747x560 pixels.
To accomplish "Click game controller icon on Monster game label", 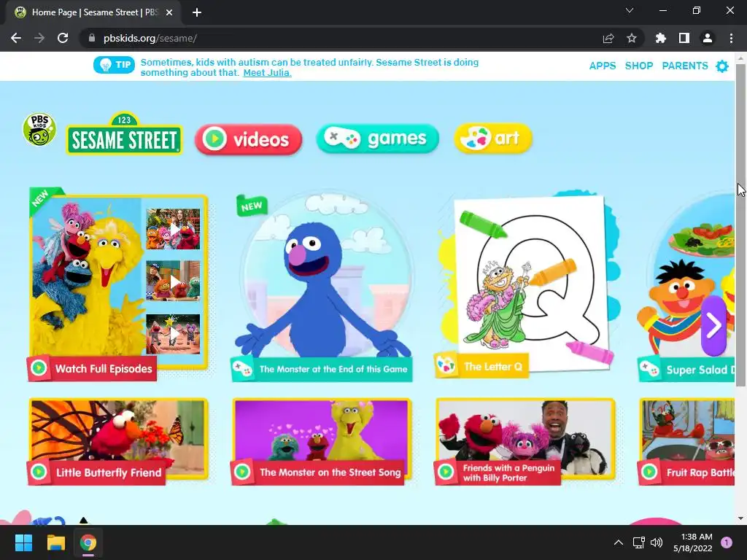I will 242,368.
